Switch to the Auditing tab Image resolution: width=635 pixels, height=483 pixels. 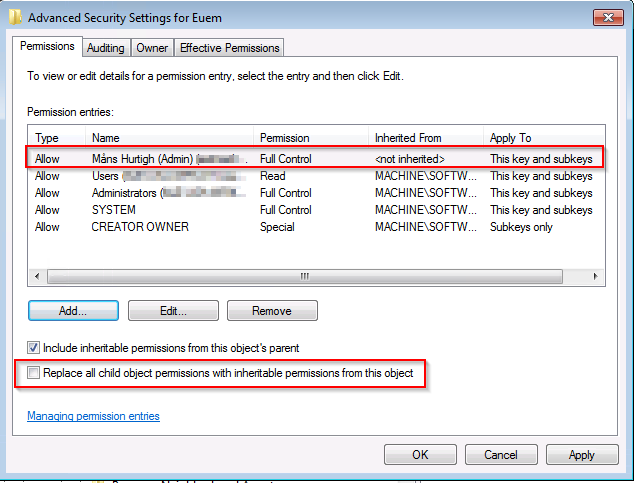(105, 48)
